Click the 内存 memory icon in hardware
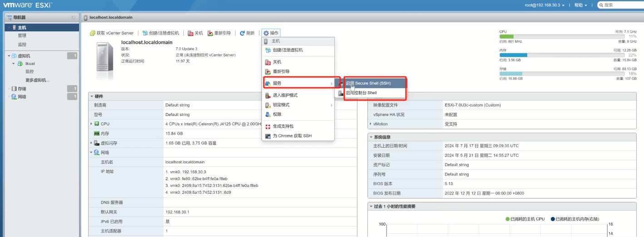This screenshot has height=237, width=644. [x=96, y=133]
